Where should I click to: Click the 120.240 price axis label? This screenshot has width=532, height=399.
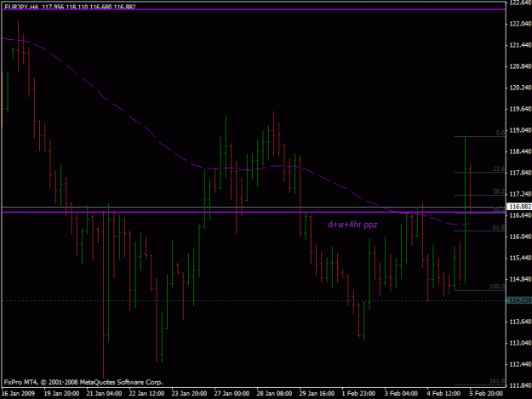pos(520,88)
